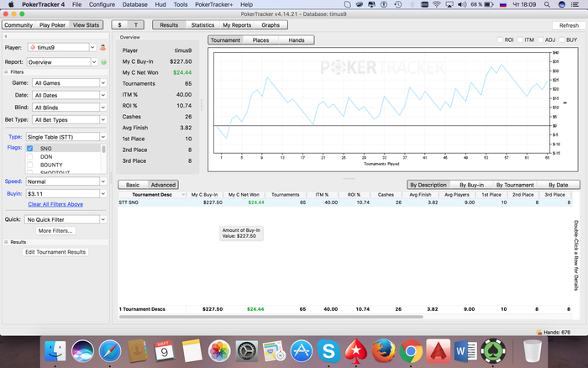Open PokerTracker chip icon in the dock

point(493,351)
